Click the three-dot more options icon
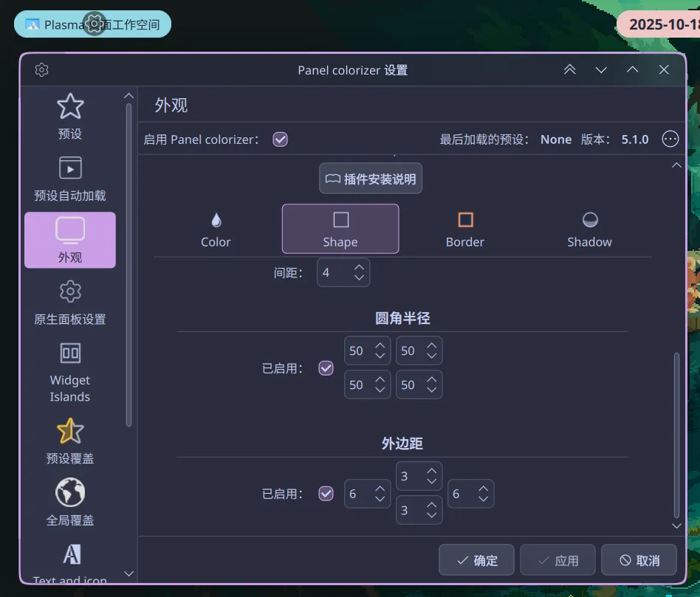Image resolution: width=700 pixels, height=597 pixels. pyautogui.click(x=670, y=139)
